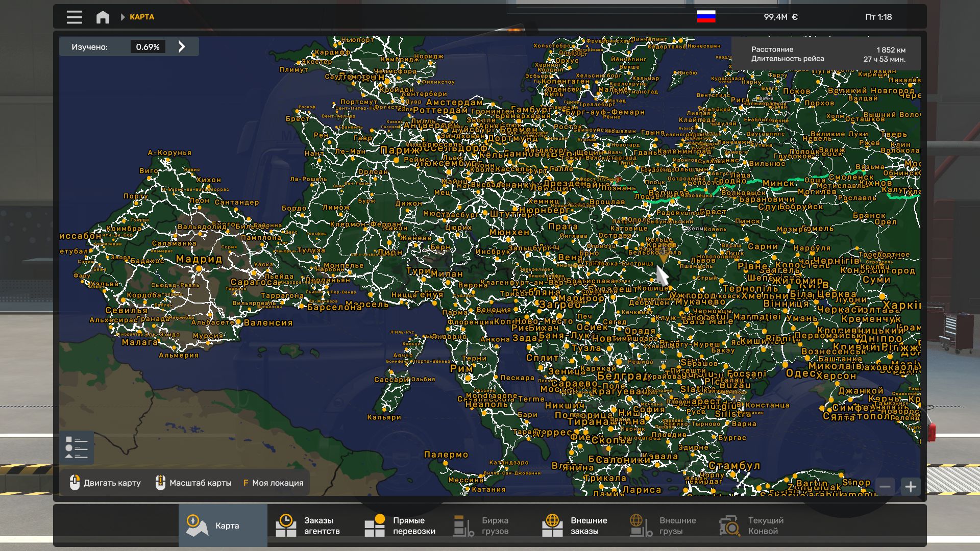Click Малага city label on map
The image size is (980, 551).
coord(140,342)
